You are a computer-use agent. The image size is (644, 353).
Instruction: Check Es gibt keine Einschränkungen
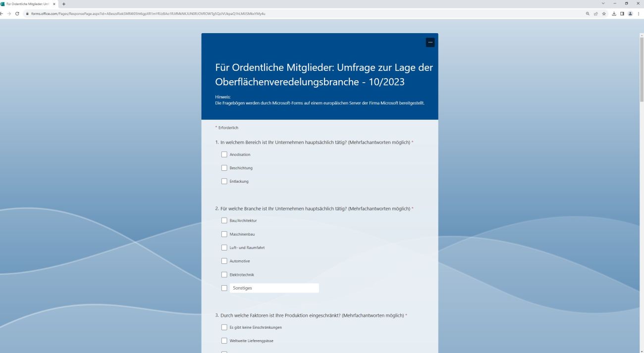coord(224,327)
